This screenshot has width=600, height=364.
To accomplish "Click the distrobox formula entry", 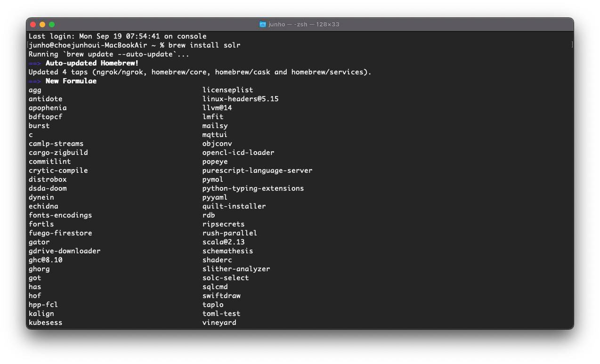I will click(x=48, y=179).
